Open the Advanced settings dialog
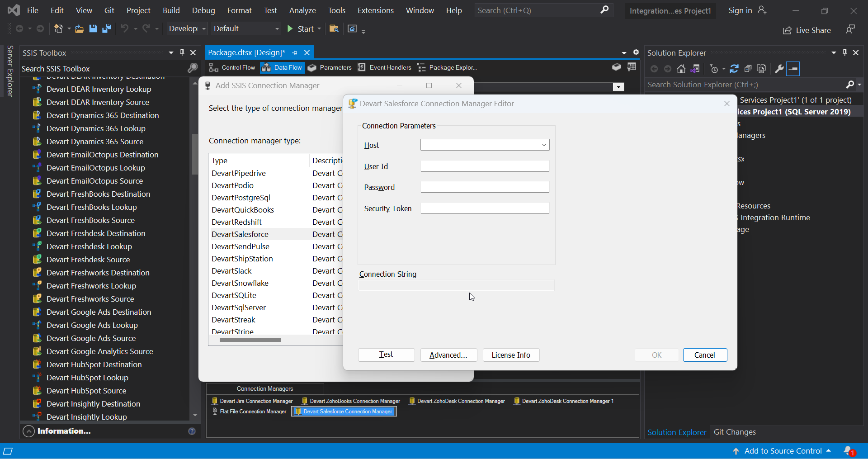This screenshot has height=459, width=868. pos(448,355)
